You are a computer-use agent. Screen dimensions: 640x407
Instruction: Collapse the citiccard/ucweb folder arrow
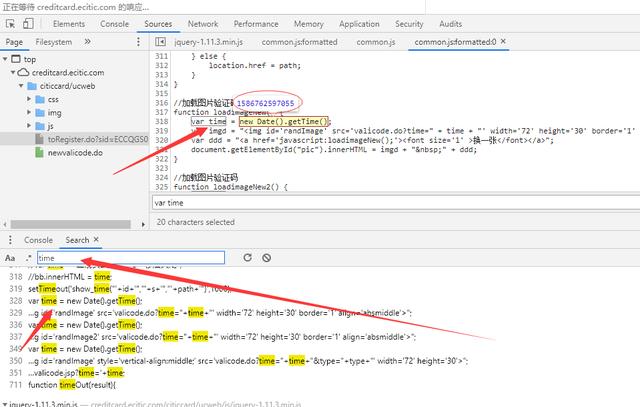[x=21, y=86]
